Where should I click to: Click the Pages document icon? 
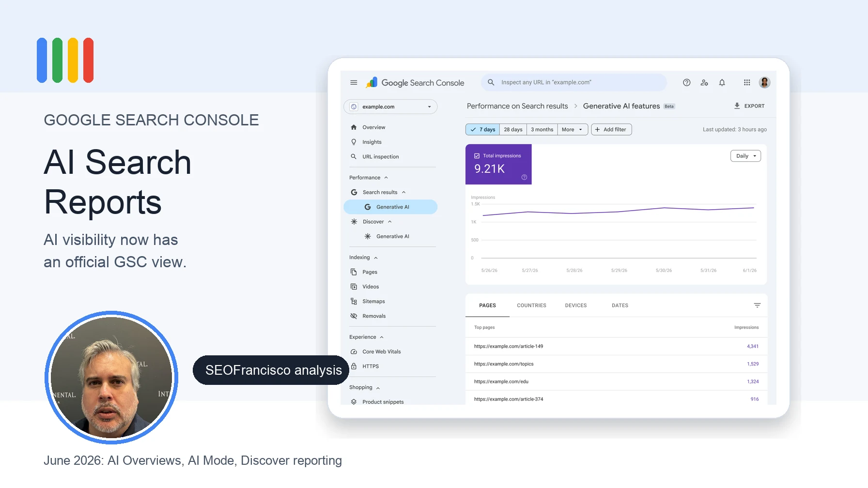(x=354, y=272)
